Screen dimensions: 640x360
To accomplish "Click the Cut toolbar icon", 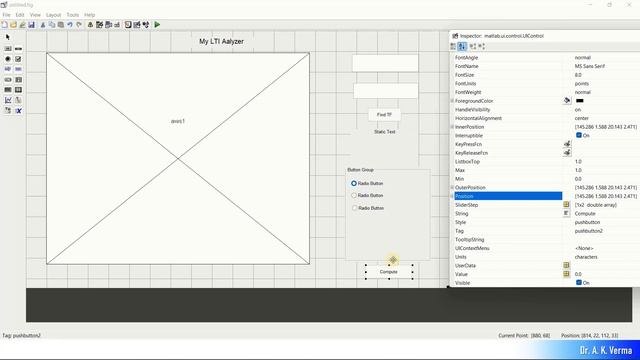I will (43, 25).
